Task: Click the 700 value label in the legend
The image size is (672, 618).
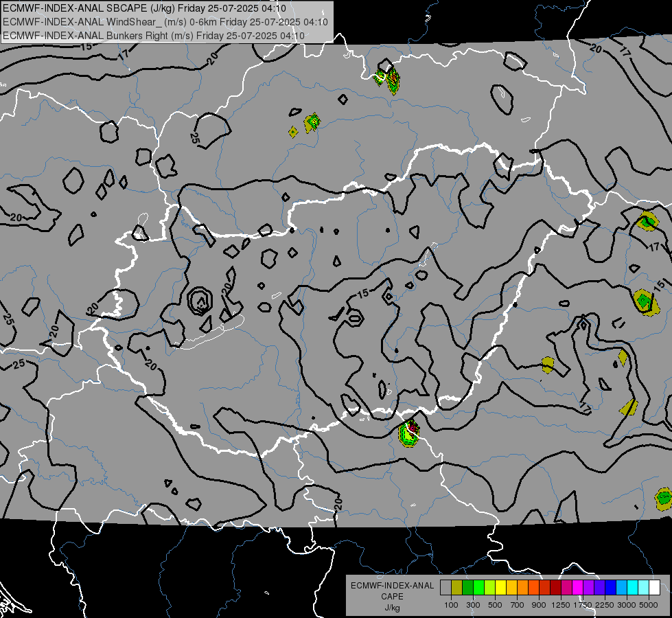Action: tap(518, 605)
